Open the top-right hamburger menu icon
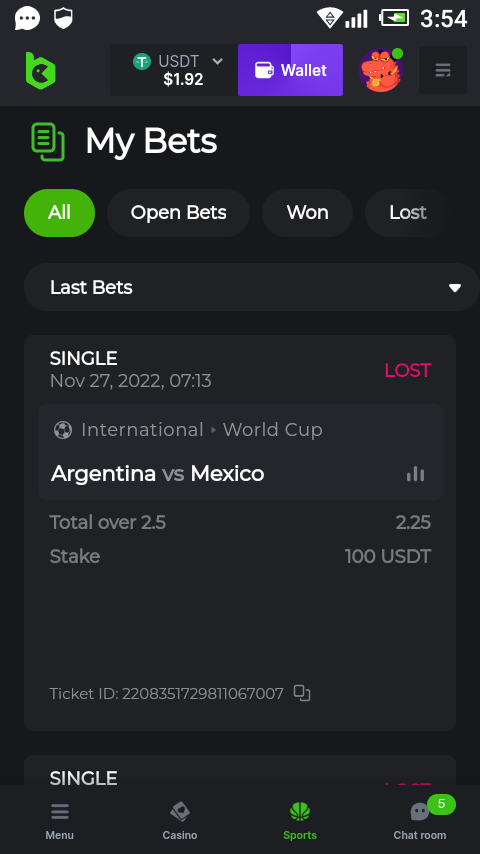 pyautogui.click(x=442, y=70)
